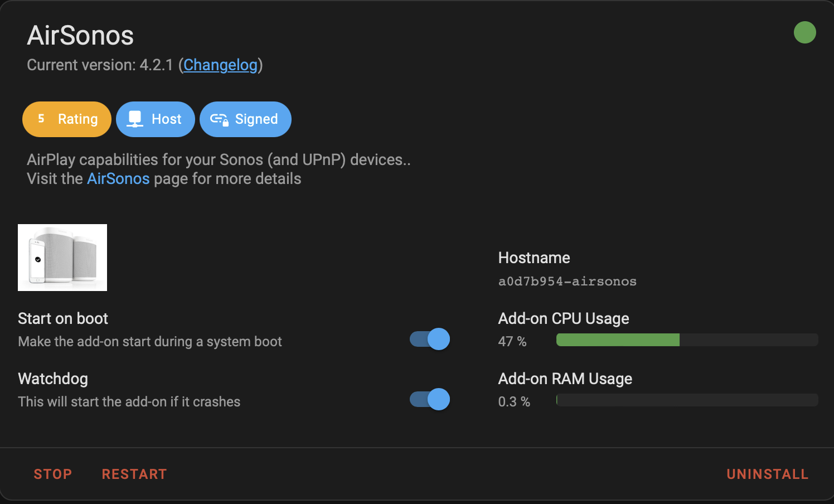Click the 47 % CPU value
This screenshot has height=504, width=834.
pos(512,341)
